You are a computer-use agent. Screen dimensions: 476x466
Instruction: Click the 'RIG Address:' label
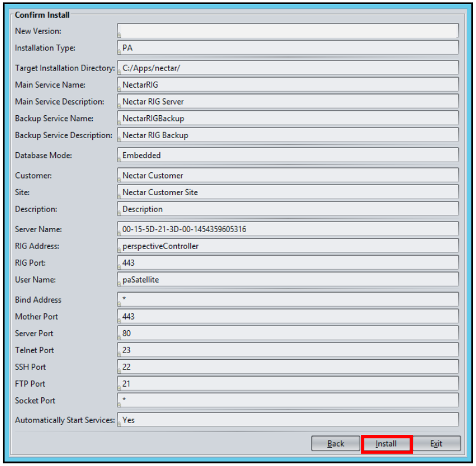point(37,246)
